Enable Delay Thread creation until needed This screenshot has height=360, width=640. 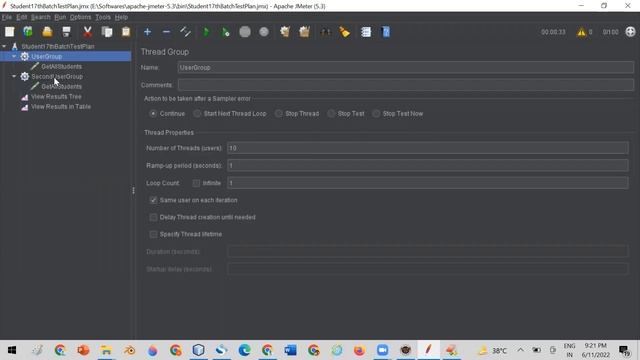pyautogui.click(x=153, y=217)
